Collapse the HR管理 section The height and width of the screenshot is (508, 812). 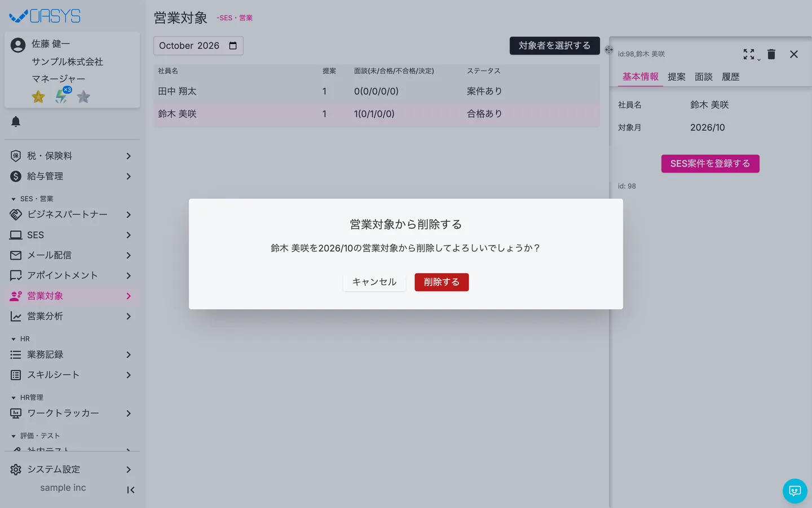(x=27, y=397)
